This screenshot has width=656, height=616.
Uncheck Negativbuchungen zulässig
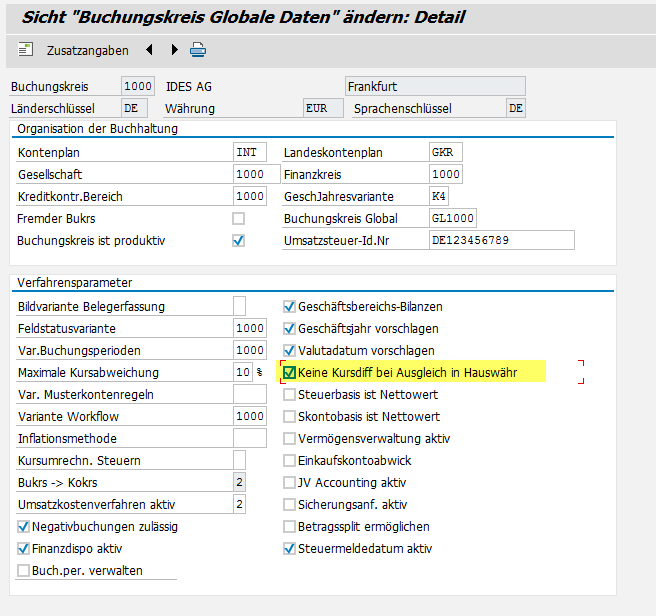click(x=24, y=527)
